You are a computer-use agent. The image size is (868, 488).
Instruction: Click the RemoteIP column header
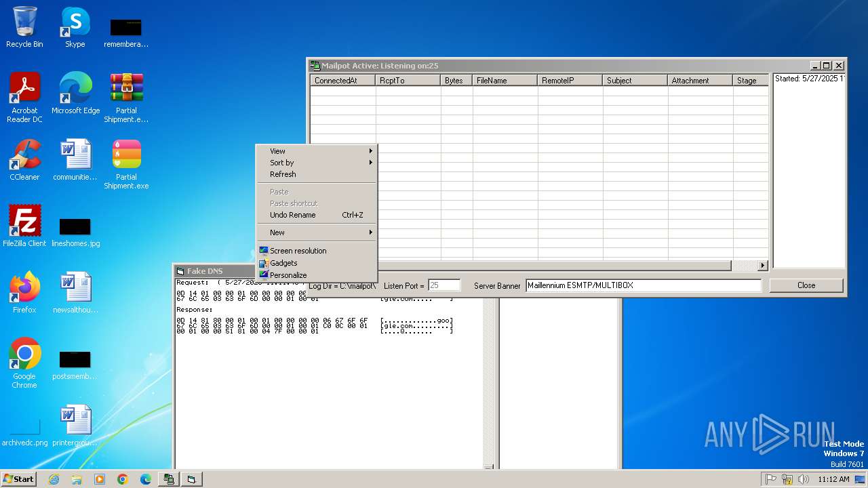[570, 80]
